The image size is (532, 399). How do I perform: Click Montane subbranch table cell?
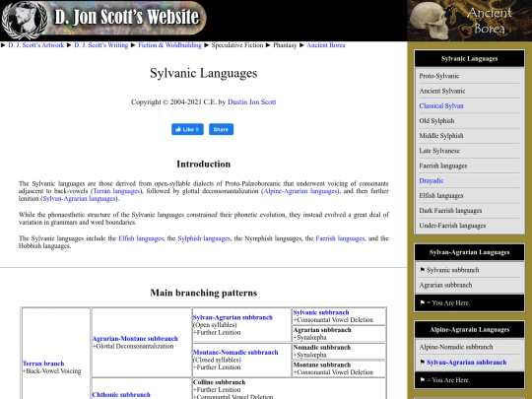click(x=339, y=368)
